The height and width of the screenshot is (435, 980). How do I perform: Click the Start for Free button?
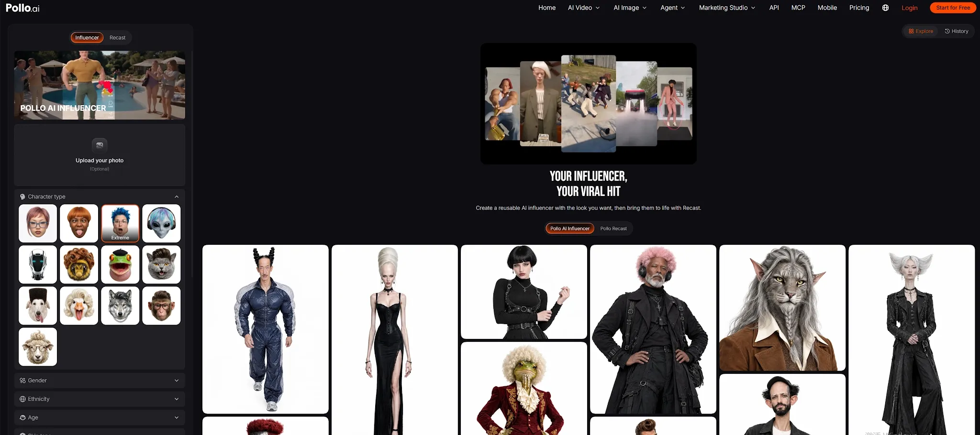coord(953,8)
